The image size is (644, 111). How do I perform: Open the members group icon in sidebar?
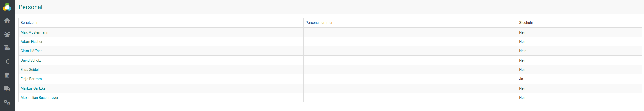point(7,34)
